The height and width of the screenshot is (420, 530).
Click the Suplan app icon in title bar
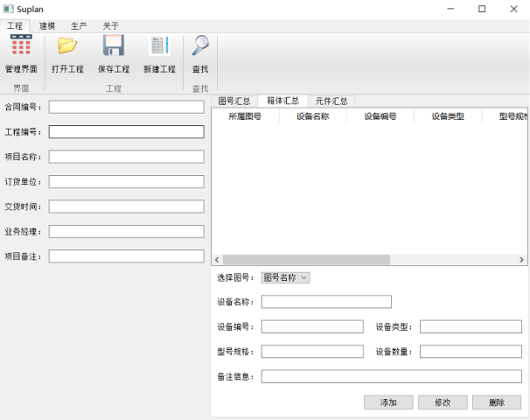[8, 9]
